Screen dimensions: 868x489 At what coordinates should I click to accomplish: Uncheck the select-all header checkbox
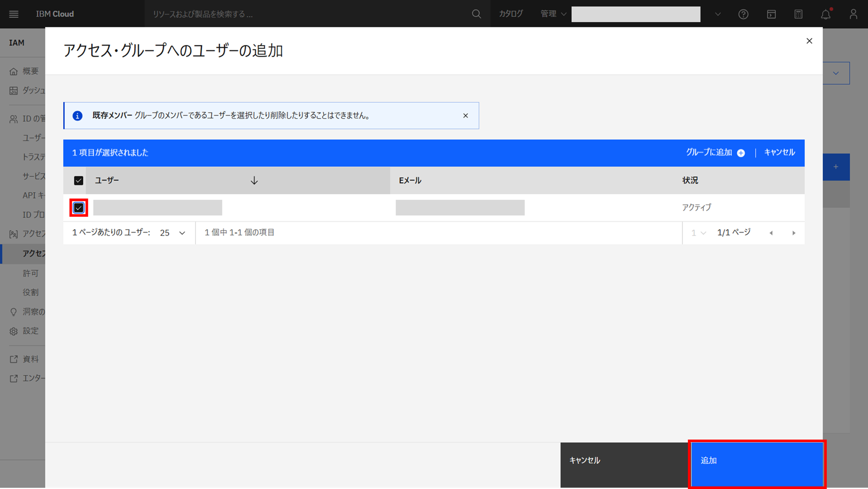pyautogui.click(x=78, y=180)
